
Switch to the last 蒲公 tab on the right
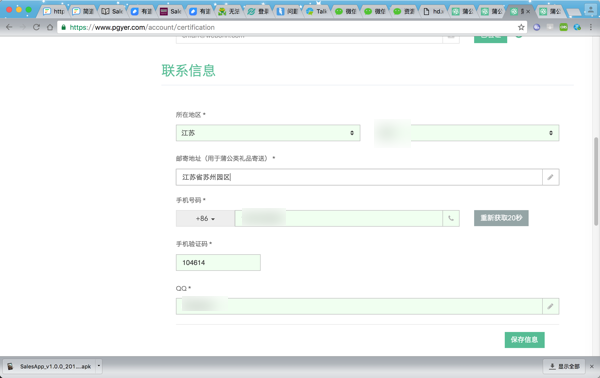tap(550, 11)
